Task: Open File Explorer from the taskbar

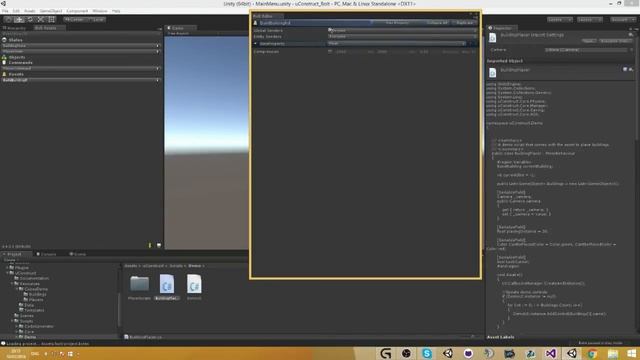Action: click(x=613, y=353)
